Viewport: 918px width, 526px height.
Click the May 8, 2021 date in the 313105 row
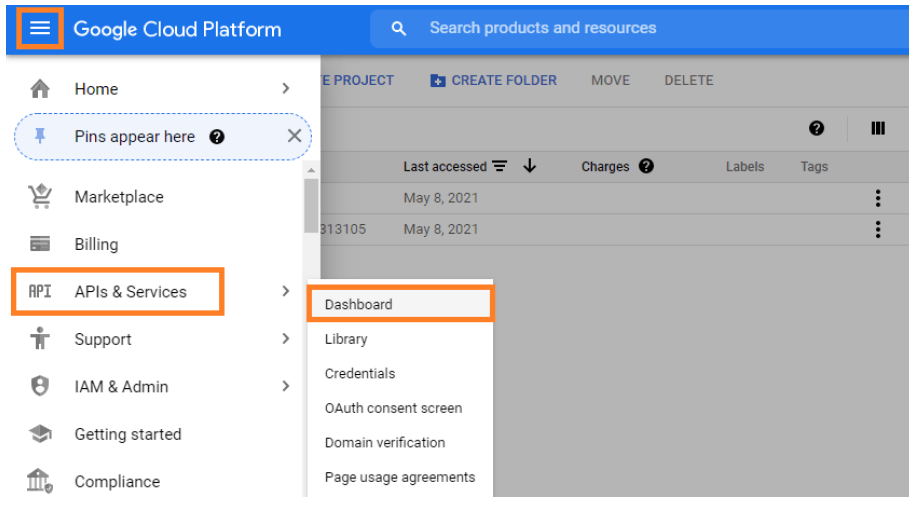tap(441, 230)
